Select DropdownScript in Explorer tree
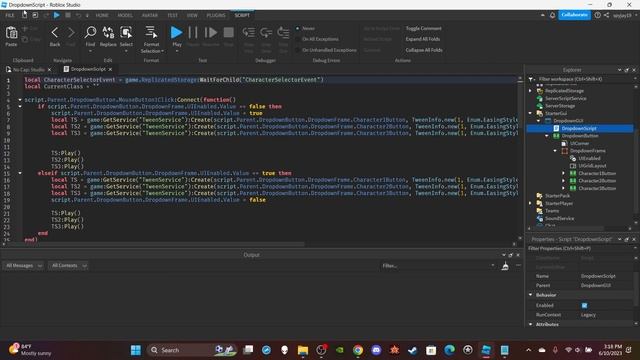 [x=579, y=128]
